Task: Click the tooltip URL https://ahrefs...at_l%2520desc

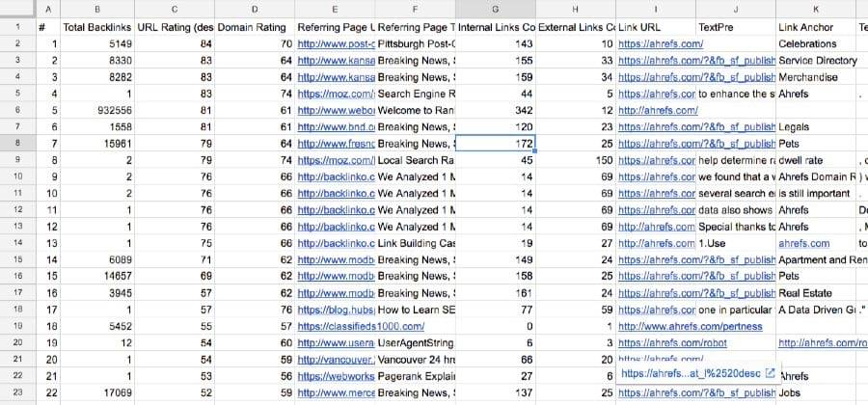Action: 691,373
